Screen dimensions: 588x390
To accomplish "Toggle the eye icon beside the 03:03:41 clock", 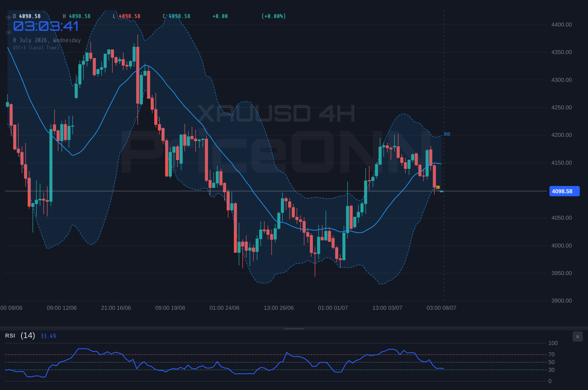I will click(8, 32).
